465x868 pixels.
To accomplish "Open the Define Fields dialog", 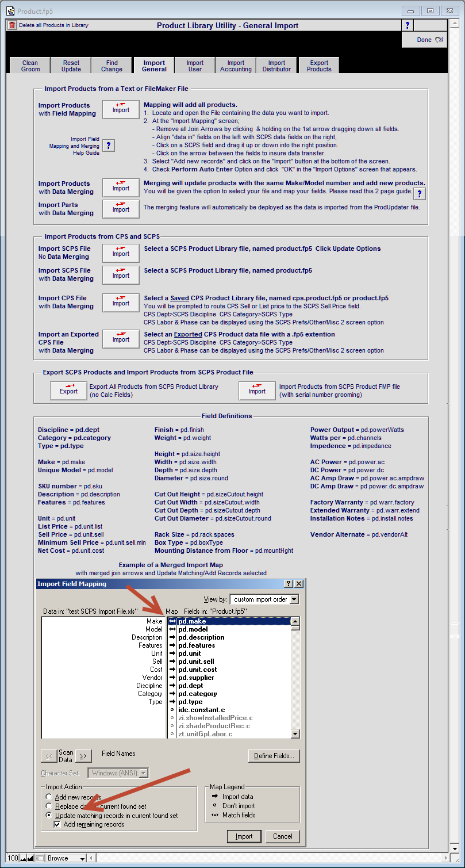I will pos(274,756).
